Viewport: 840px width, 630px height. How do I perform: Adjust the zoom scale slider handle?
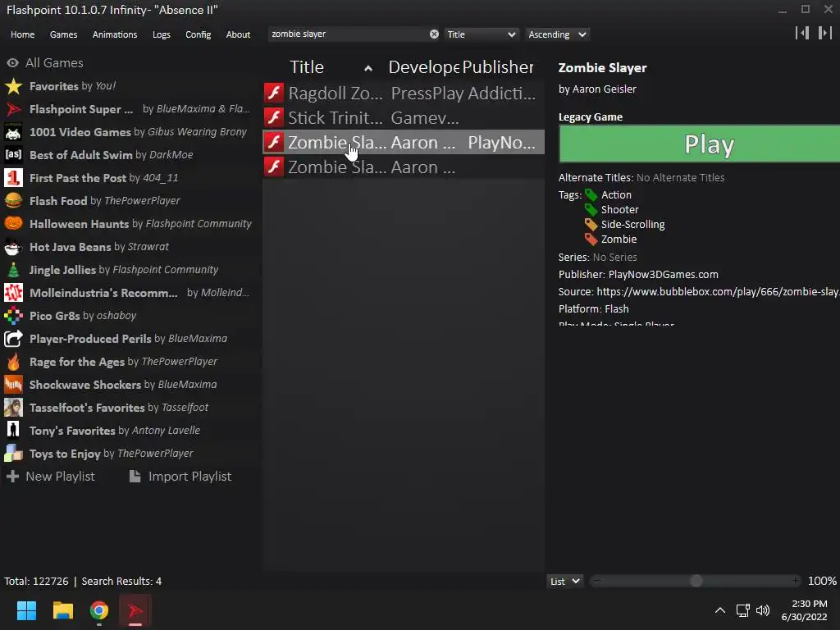[696, 582]
